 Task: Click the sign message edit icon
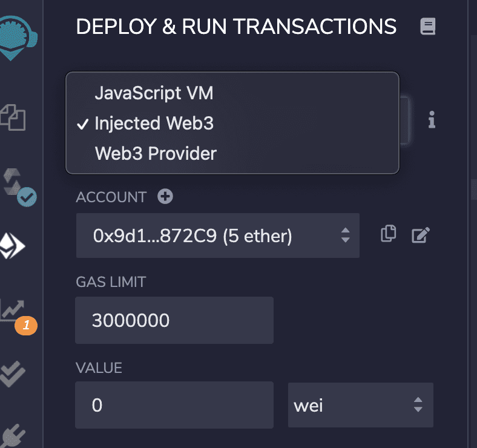tap(420, 235)
